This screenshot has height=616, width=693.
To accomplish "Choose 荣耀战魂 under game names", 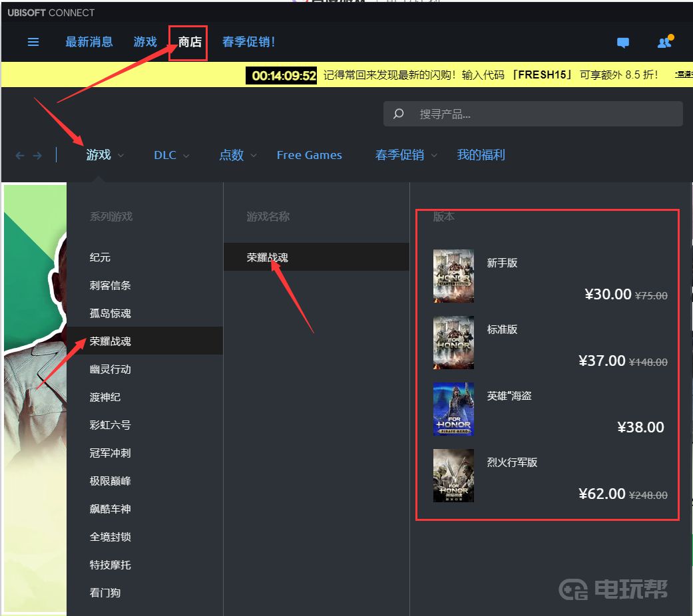I will point(268,257).
